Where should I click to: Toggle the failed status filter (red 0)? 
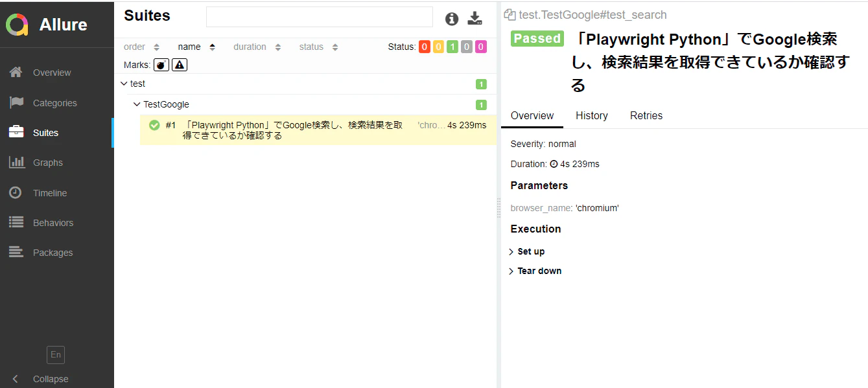(x=425, y=47)
